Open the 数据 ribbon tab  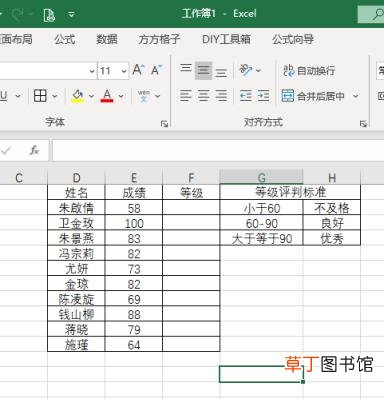[107, 39]
